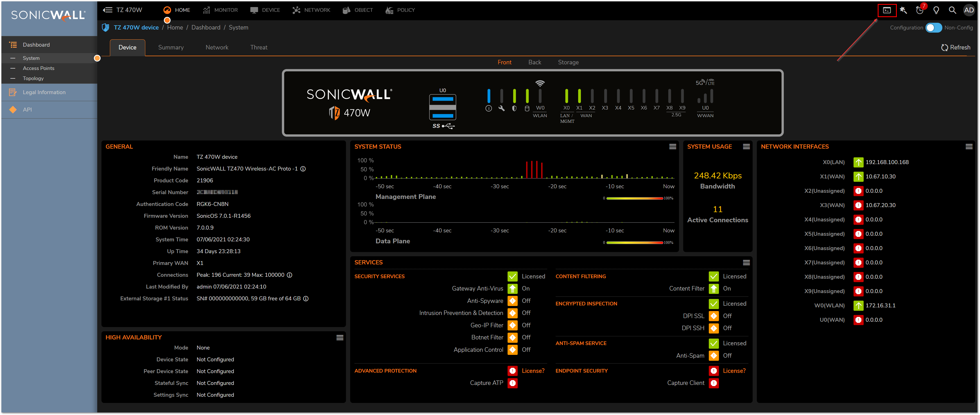Image resolution: width=980 pixels, height=415 pixels.
Task: Click Anti-Spyware Off status icon
Action: (512, 301)
